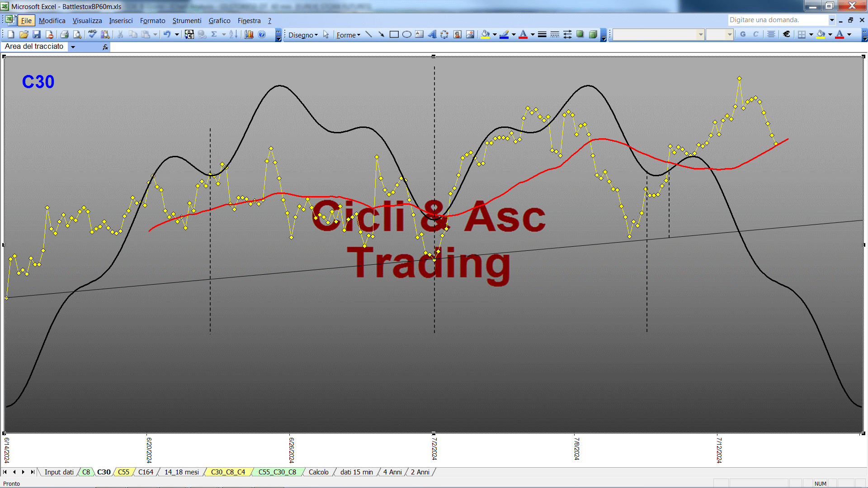Viewport: 868px width, 488px height.
Task: Select the Select Objects pointer tool
Action: click(x=326, y=35)
